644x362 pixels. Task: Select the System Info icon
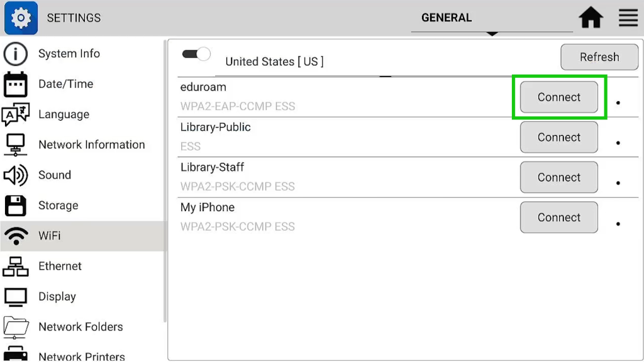[x=16, y=54]
